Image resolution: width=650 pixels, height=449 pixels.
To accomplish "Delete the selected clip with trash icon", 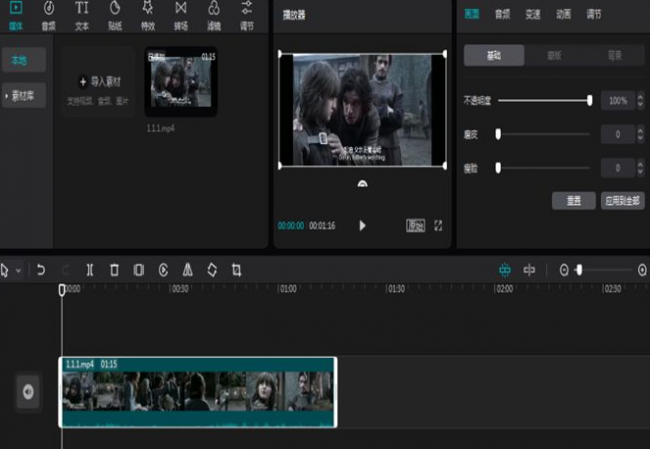I will pos(114,270).
